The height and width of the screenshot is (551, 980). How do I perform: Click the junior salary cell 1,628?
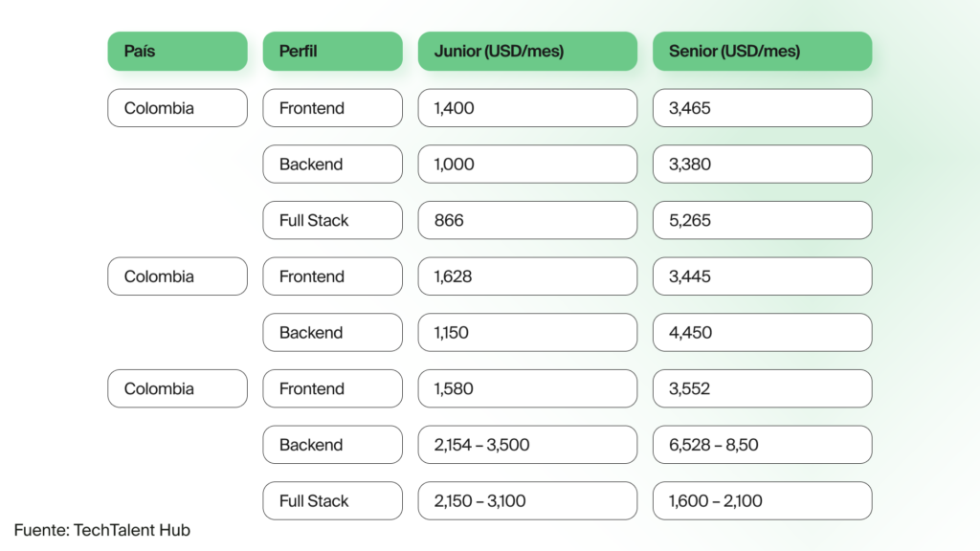click(x=527, y=276)
